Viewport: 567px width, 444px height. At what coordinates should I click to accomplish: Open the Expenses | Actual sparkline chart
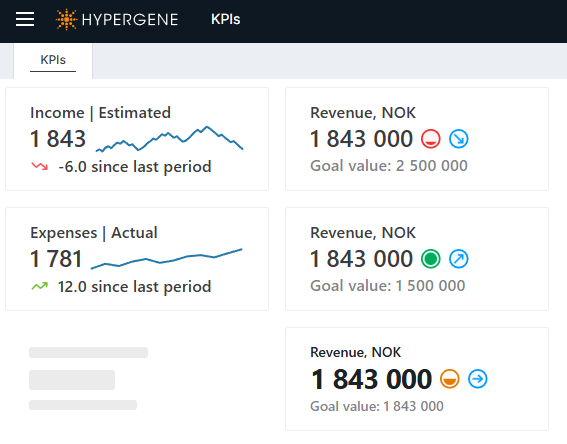166,259
